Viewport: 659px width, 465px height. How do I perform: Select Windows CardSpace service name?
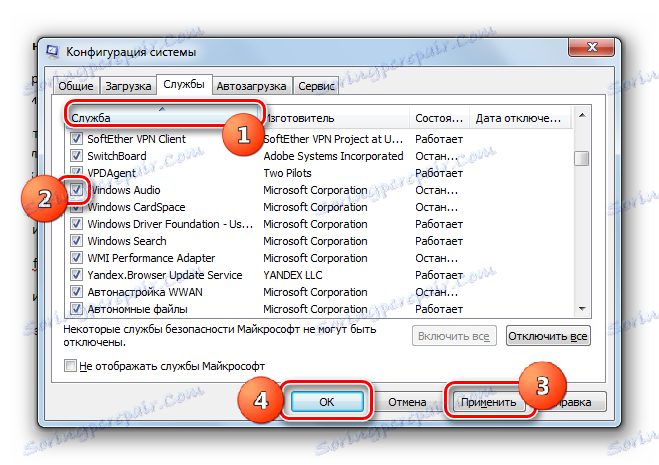136,207
